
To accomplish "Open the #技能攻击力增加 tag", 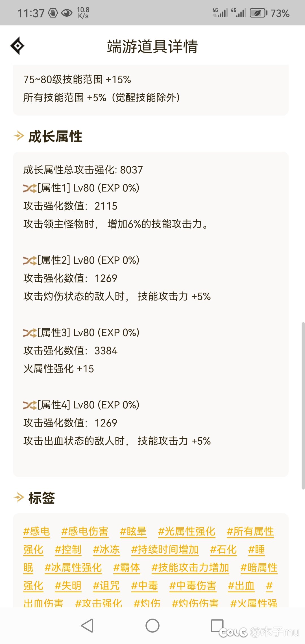I will 190,568.
